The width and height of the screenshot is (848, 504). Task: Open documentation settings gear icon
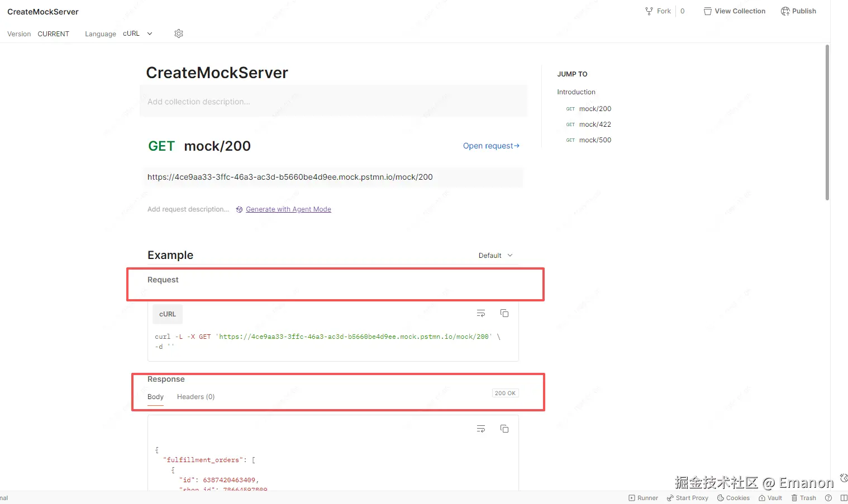pos(179,33)
